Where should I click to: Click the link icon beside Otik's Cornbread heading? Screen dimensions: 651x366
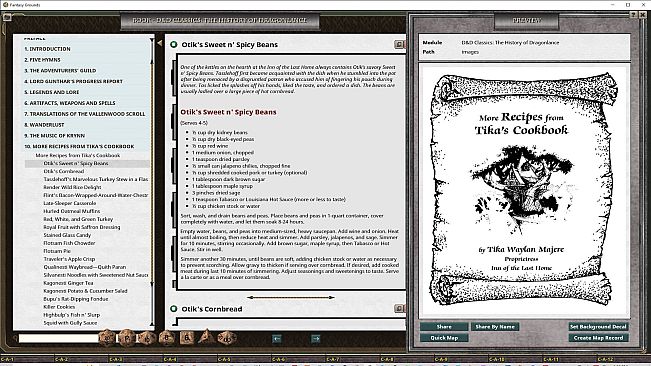pos(399,308)
